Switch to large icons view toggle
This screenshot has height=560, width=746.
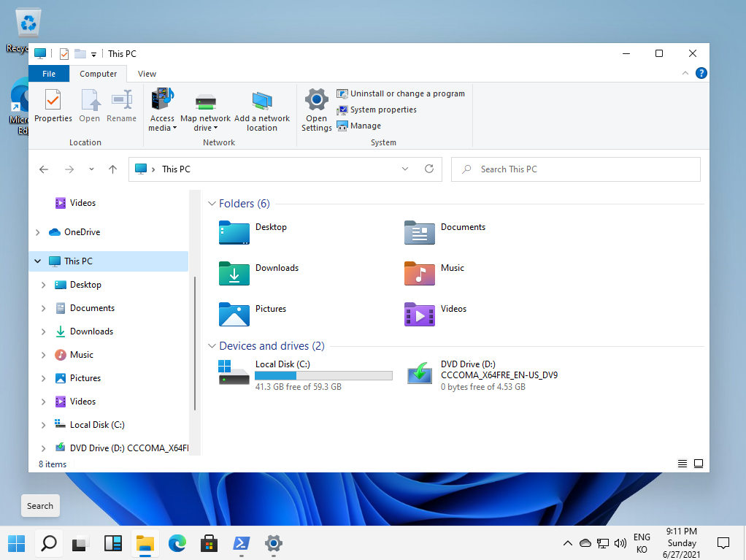[x=698, y=464]
